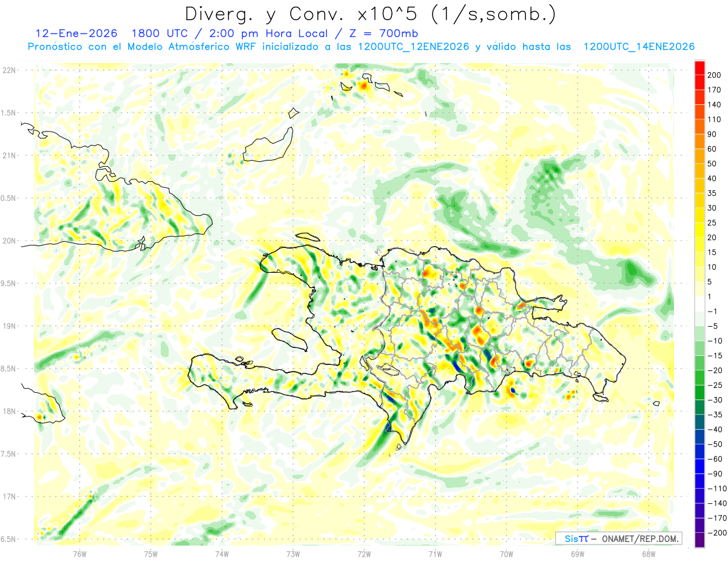
Task: Click the 22N latitude label
Action: click(10, 70)
